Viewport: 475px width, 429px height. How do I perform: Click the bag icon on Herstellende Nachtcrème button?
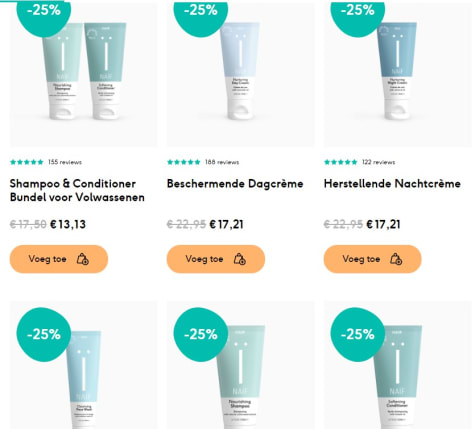(x=396, y=259)
